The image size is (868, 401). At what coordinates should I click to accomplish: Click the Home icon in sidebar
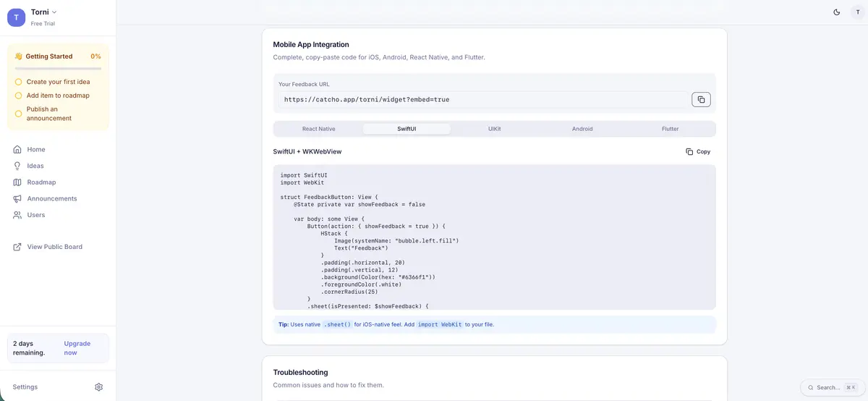(17, 150)
